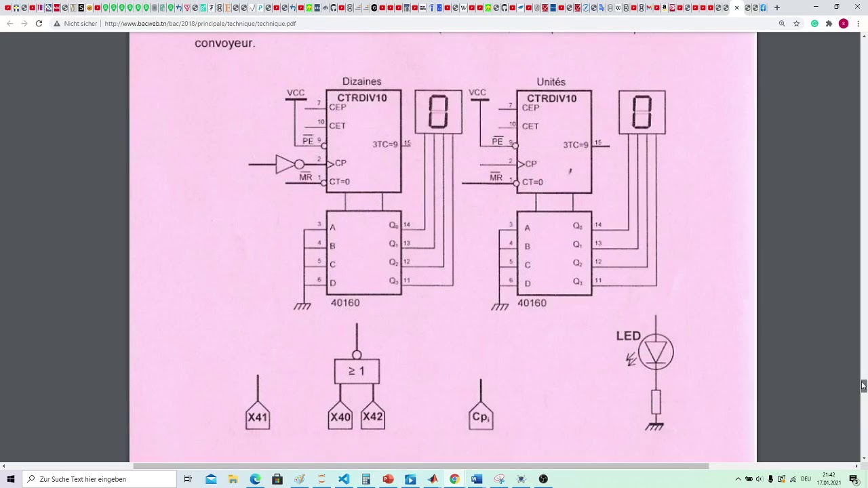This screenshot has width=868, height=488.
Task: Go back to the previous page
Action: [9, 23]
